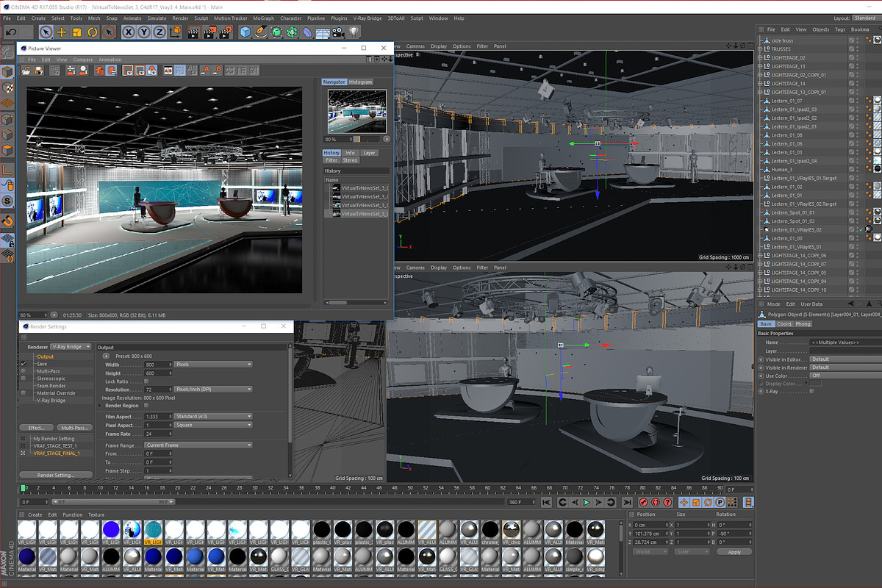Open Edit Render Settings icon

pyautogui.click(x=226, y=32)
